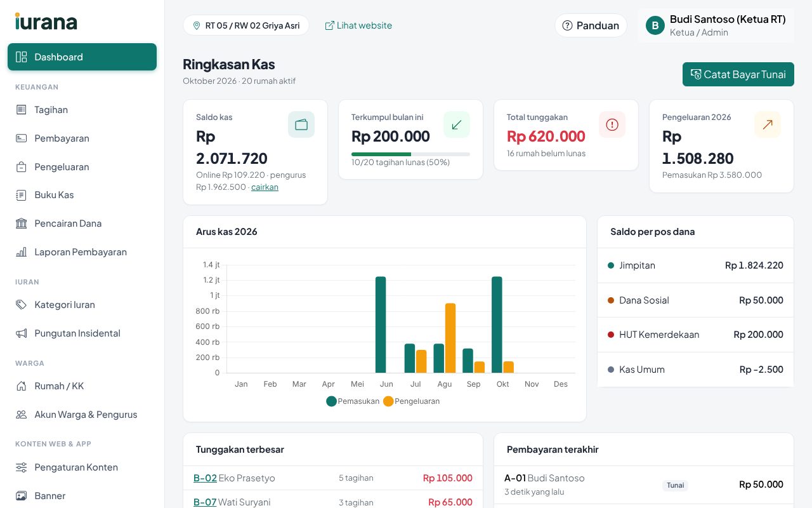The width and height of the screenshot is (812, 508).
Task: Click the question mark icon in Panduan
Action: (x=568, y=25)
